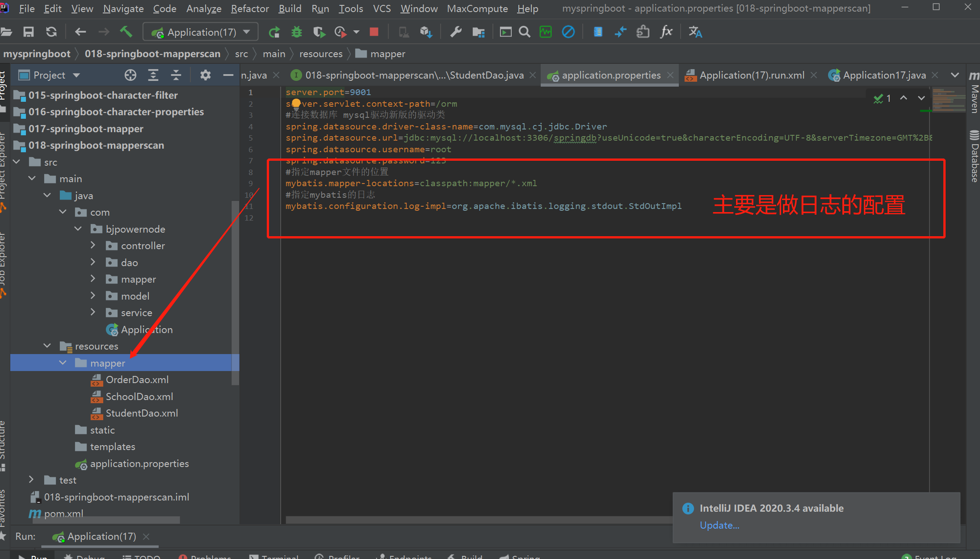This screenshot has height=559, width=980.
Task: Click the Translate icon in toolbar
Action: pyautogui.click(x=695, y=32)
